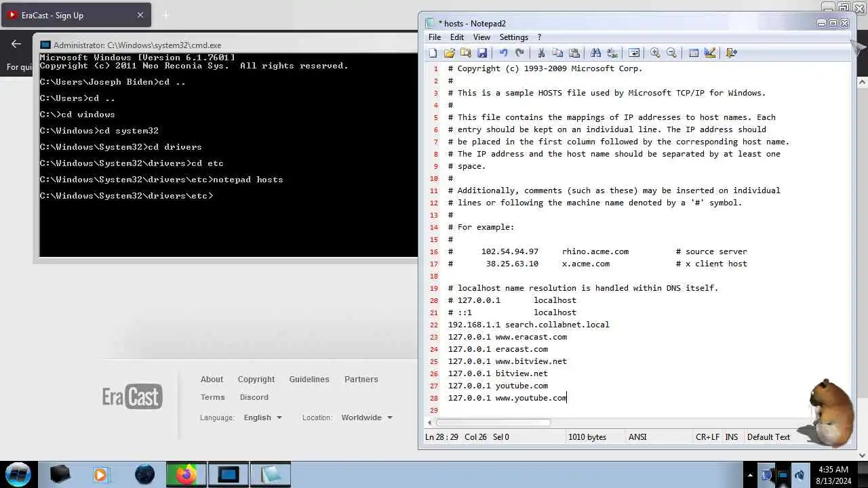Click the New document icon in Notepad2
868x488 pixels.
[433, 53]
